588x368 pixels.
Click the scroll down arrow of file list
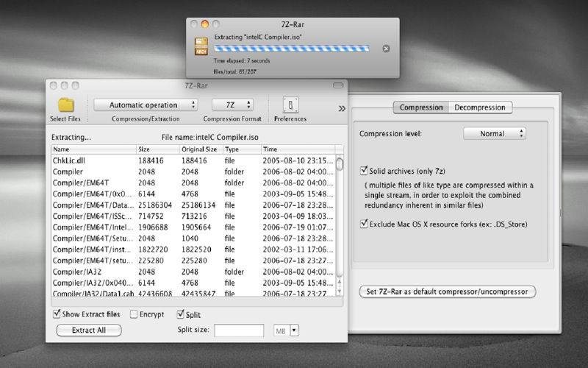[x=340, y=291]
